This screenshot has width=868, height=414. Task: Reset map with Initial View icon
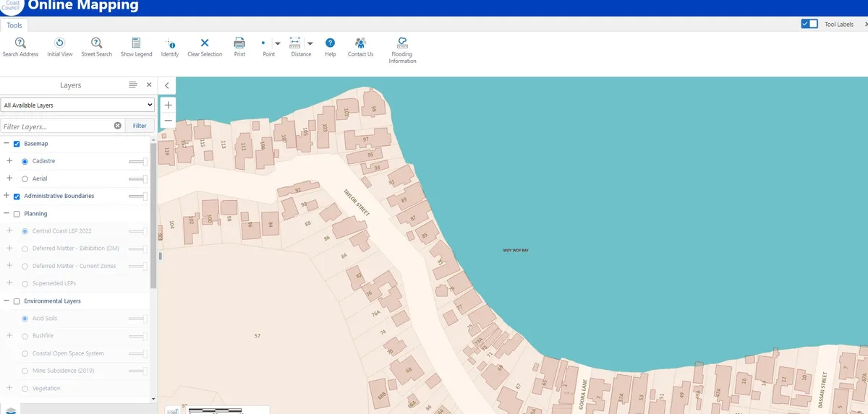pos(60,43)
